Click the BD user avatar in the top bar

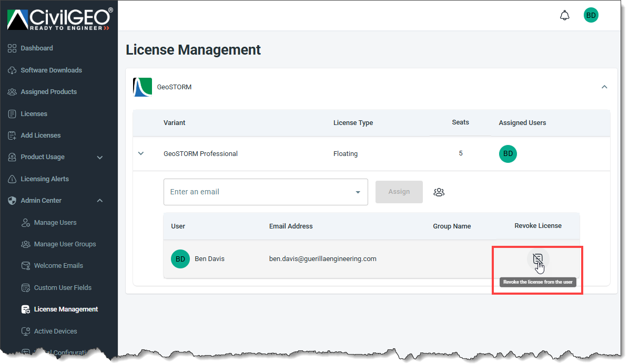[x=591, y=15]
